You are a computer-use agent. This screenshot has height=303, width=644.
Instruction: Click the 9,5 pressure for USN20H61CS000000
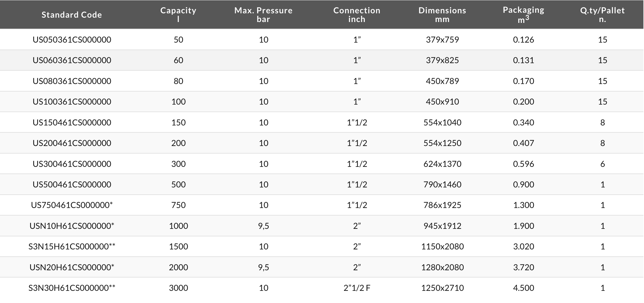point(264,267)
